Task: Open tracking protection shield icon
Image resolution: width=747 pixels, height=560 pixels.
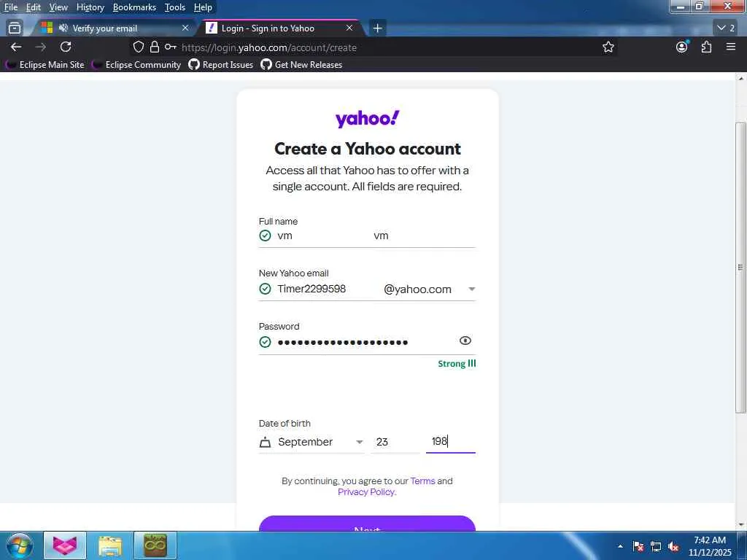Action: click(x=138, y=47)
